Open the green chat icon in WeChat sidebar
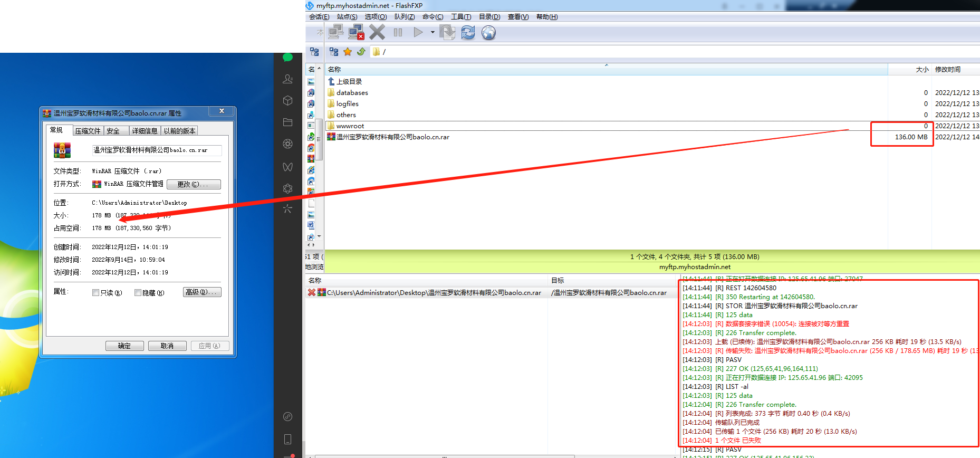Viewport: 980px width, 458px height. point(287,57)
